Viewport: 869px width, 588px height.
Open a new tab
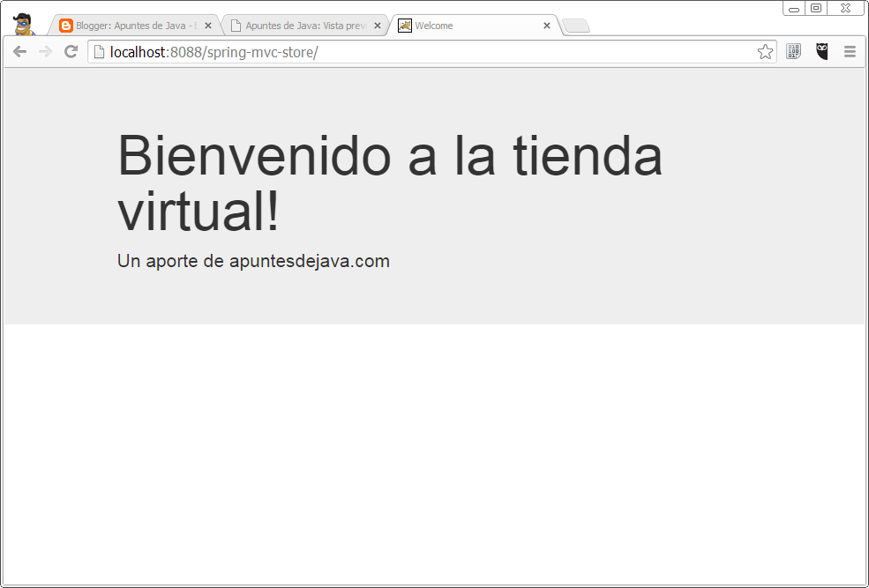click(x=576, y=26)
